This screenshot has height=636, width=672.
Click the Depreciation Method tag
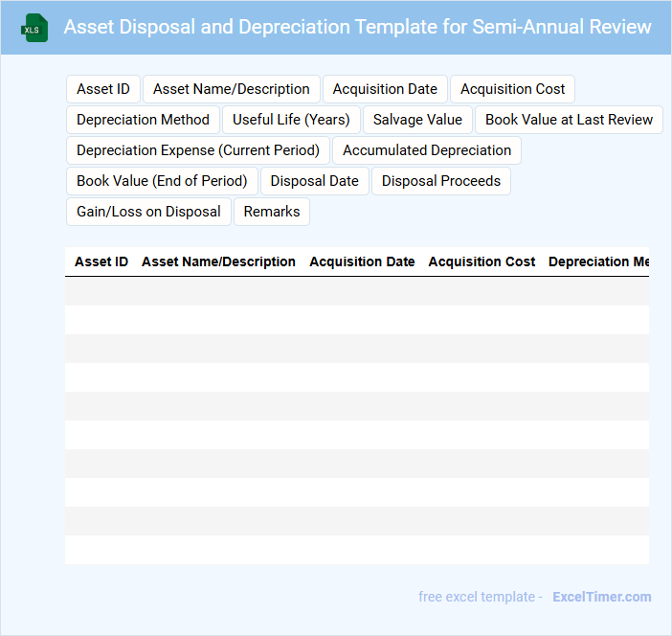coord(143,120)
